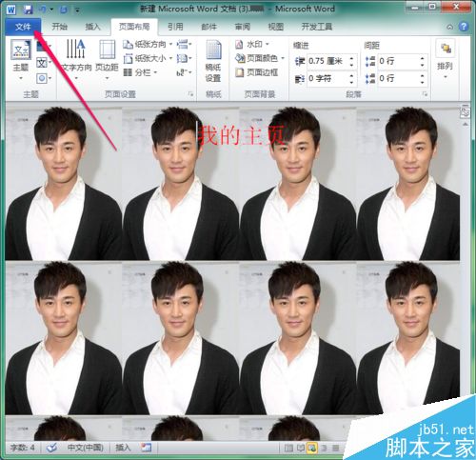This screenshot has height=460, width=476.
Task: Click the 稿纸设置 button
Action: 213,60
